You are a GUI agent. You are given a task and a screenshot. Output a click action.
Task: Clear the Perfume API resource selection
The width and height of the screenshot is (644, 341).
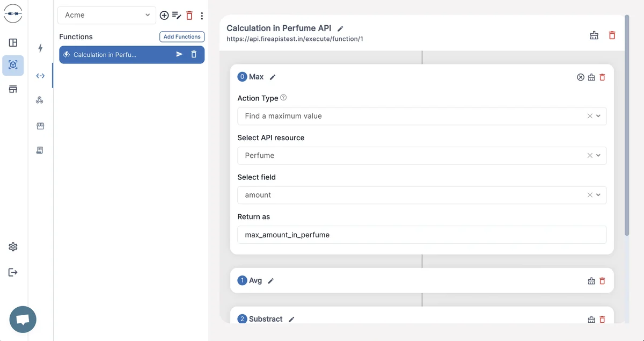tap(590, 155)
